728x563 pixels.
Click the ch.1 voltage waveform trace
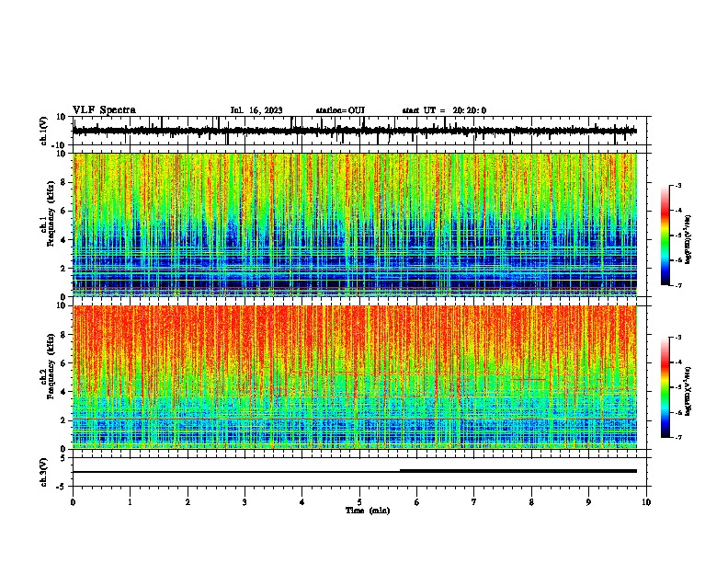(x=355, y=131)
